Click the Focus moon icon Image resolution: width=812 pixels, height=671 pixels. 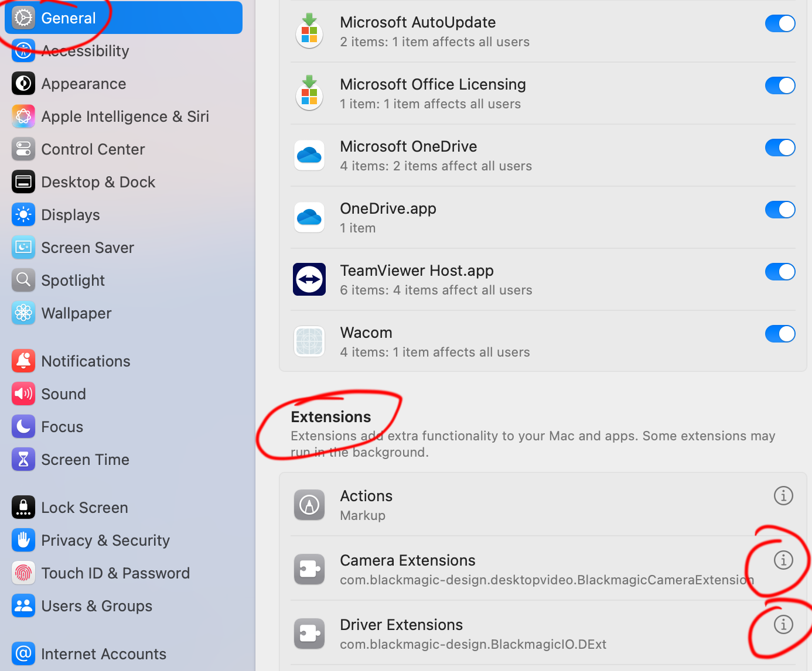point(23,427)
